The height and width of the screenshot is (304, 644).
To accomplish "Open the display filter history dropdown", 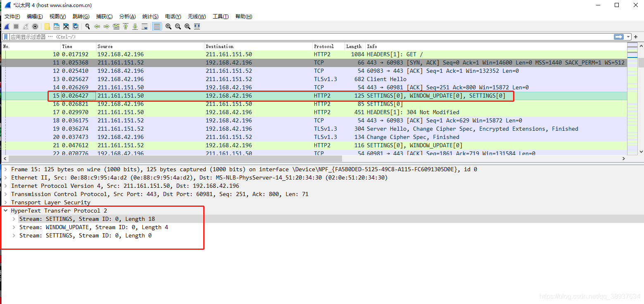I will coord(628,37).
